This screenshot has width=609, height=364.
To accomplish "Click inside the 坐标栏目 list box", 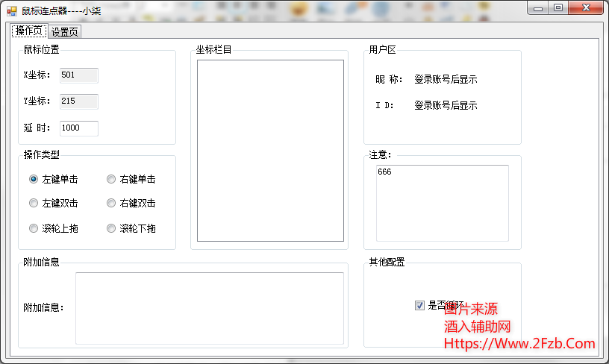I will click(x=270, y=151).
